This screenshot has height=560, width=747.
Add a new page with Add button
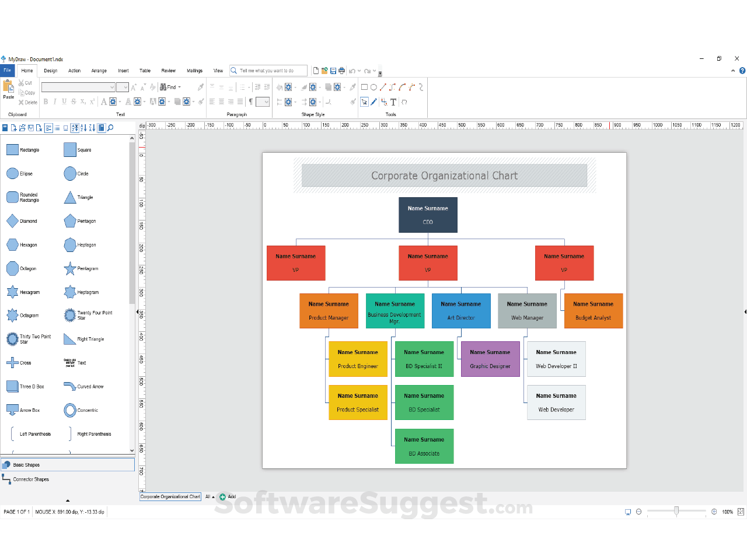click(x=228, y=496)
